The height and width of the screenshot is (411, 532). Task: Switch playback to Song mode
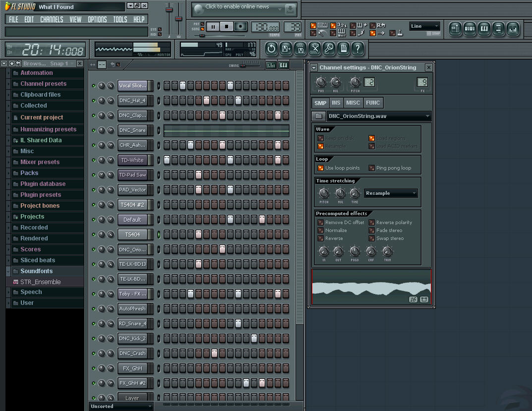pyautogui.click(x=203, y=29)
